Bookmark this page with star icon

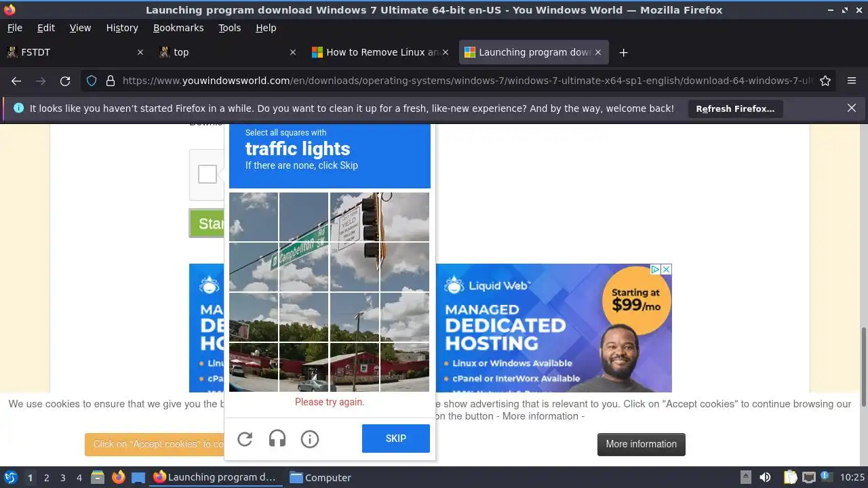pyautogui.click(x=825, y=81)
